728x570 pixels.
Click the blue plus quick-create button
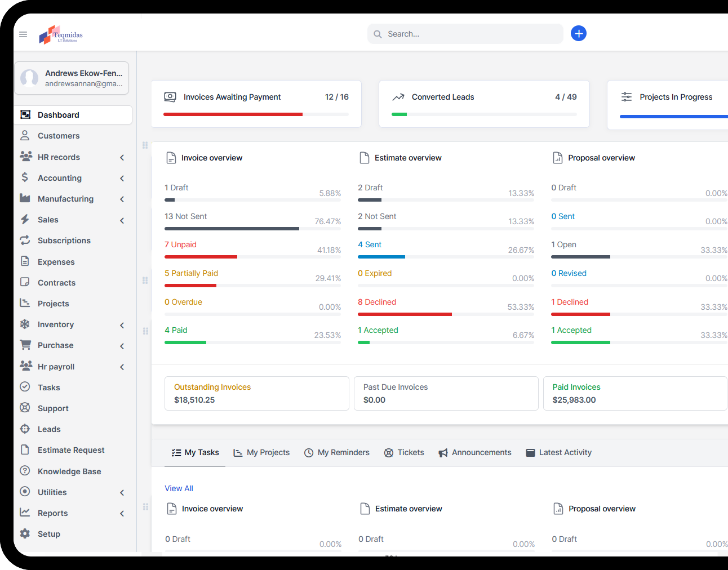578,34
